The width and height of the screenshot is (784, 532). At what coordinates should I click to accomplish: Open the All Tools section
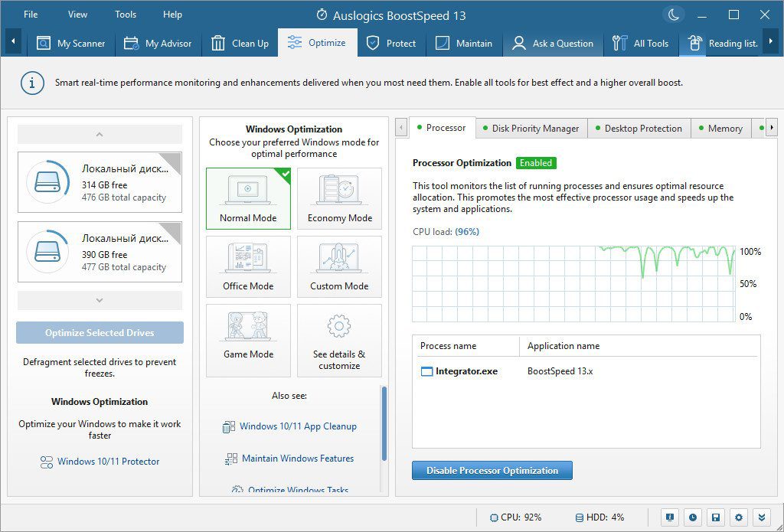(642, 44)
